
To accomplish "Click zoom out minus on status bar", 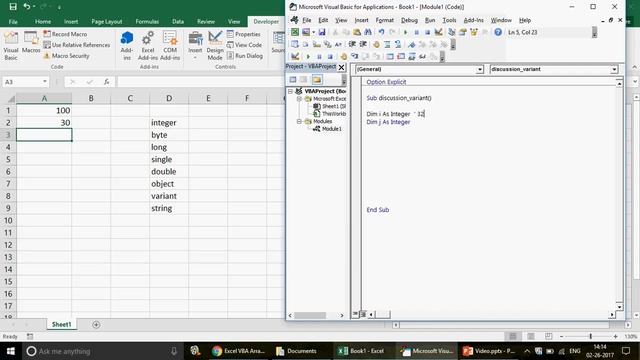I will tap(562, 336).
